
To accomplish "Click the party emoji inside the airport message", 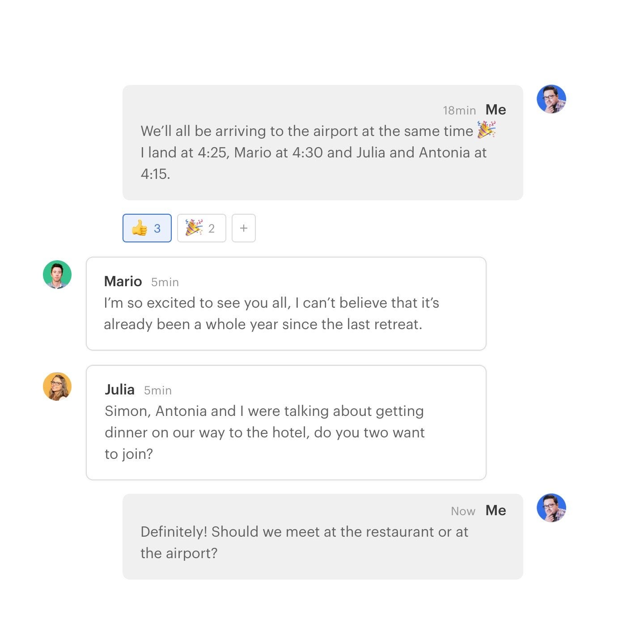I will click(486, 130).
